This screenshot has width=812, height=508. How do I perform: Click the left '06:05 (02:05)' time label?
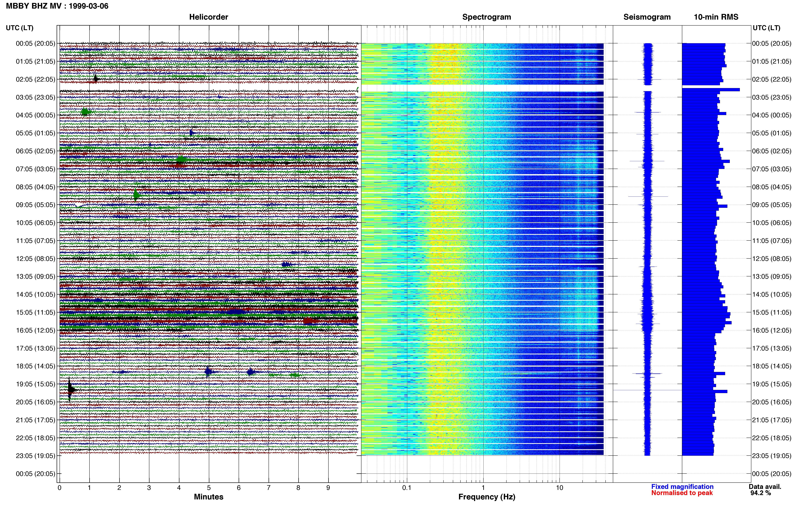coord(35,151)
